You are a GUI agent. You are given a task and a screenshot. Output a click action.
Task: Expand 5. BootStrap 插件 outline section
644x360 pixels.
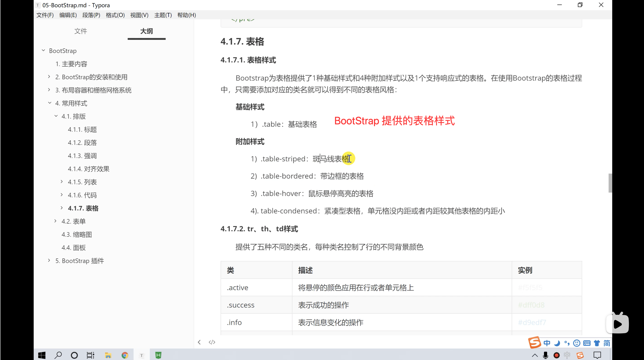point(49,260)
